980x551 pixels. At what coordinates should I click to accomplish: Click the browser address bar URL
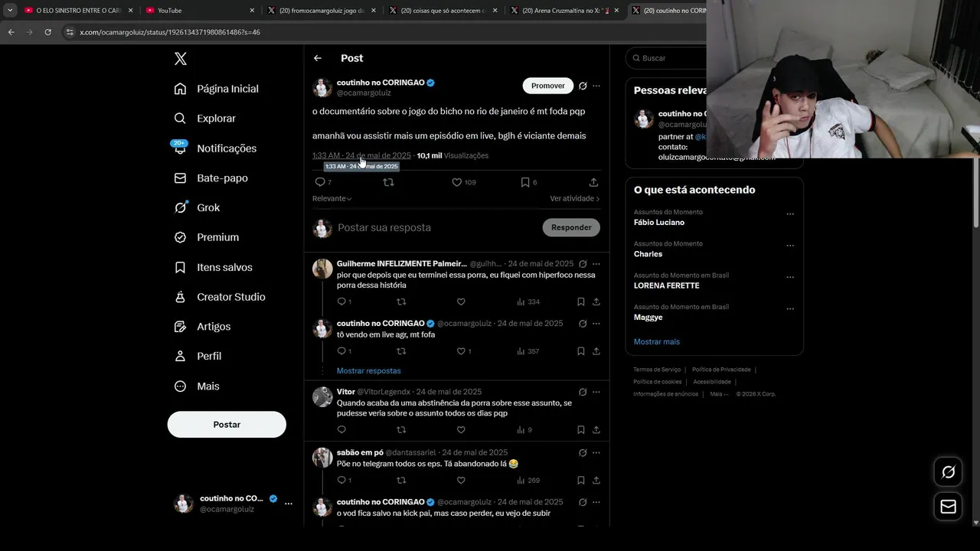click(170, 32)
